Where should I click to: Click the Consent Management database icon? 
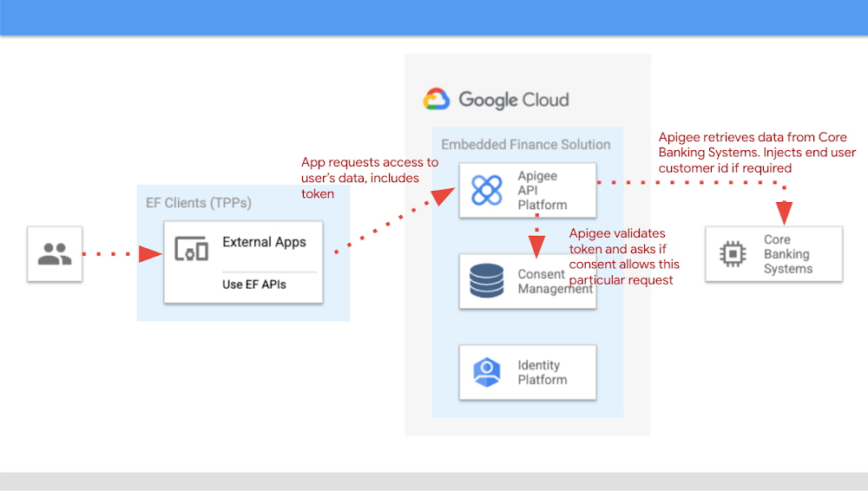486,281
